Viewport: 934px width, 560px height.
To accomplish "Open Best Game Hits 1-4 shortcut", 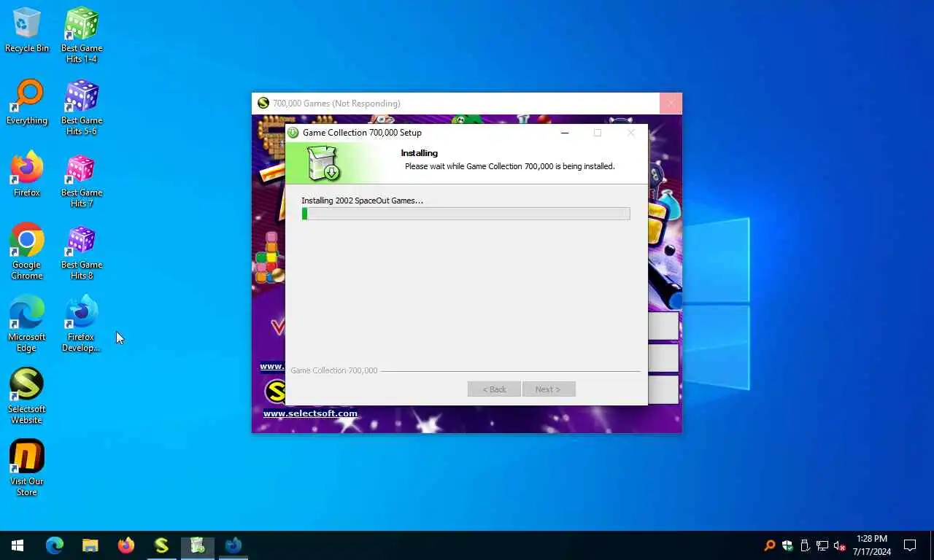I will coord(82,34).
